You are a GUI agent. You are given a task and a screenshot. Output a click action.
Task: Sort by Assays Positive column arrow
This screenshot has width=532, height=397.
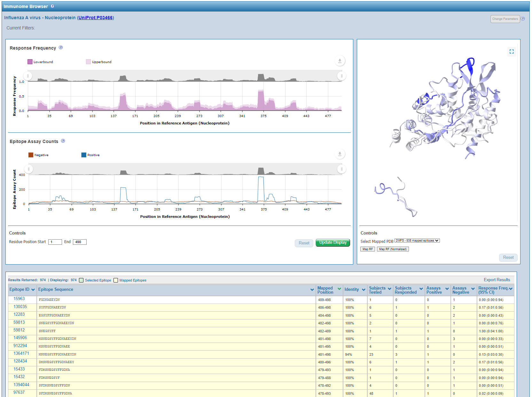(447, 289)
